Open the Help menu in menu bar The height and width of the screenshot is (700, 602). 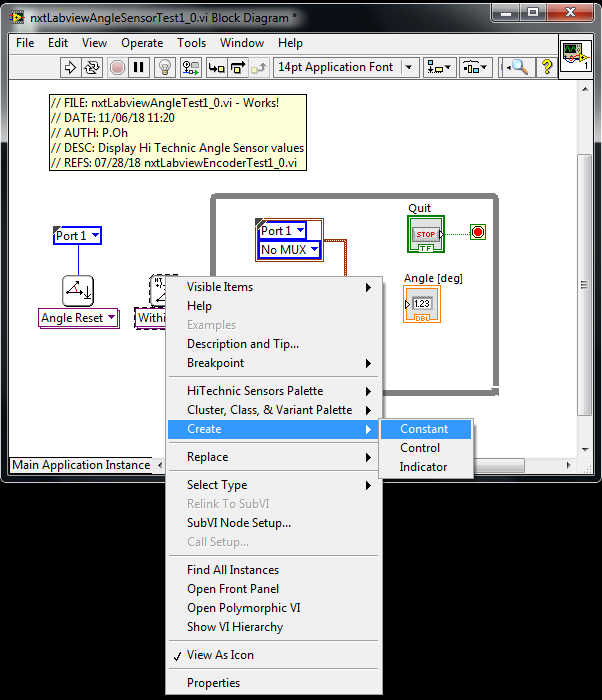click(x=290, y=43)
